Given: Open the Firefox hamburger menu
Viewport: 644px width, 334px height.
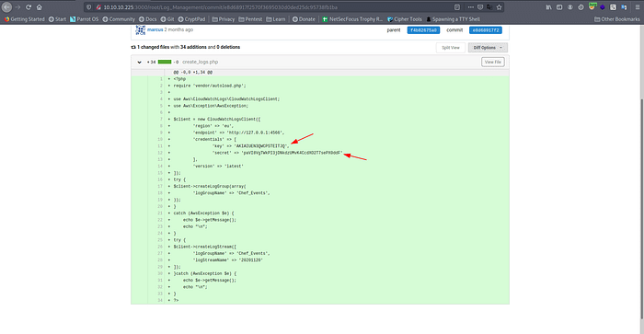Looking at the screenshot, I should (638, 7).
